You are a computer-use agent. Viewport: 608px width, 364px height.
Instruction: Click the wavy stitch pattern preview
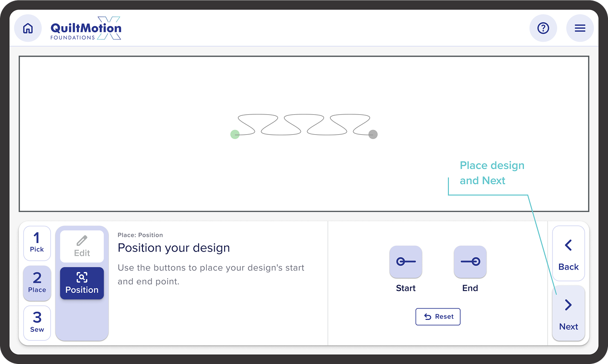coord(304,125)
